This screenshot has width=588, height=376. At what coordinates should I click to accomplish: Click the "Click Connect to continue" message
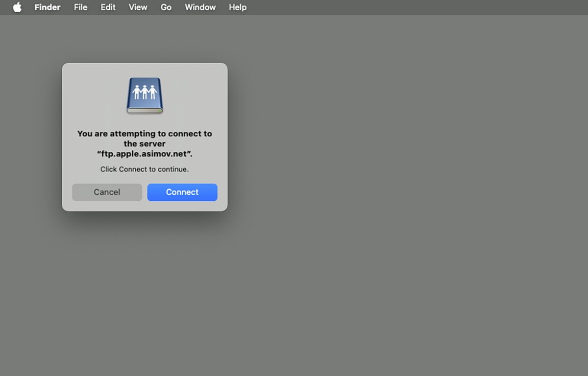tap(145, 169)
